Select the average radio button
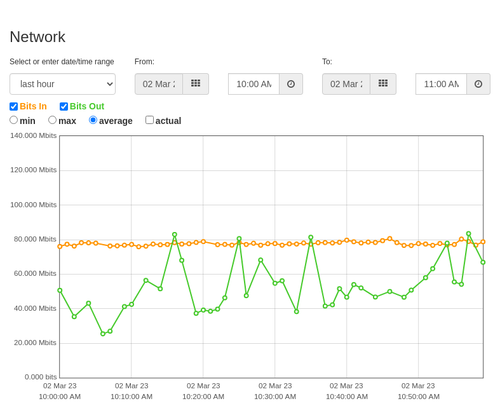500x403 pixels. click(93, 120)
